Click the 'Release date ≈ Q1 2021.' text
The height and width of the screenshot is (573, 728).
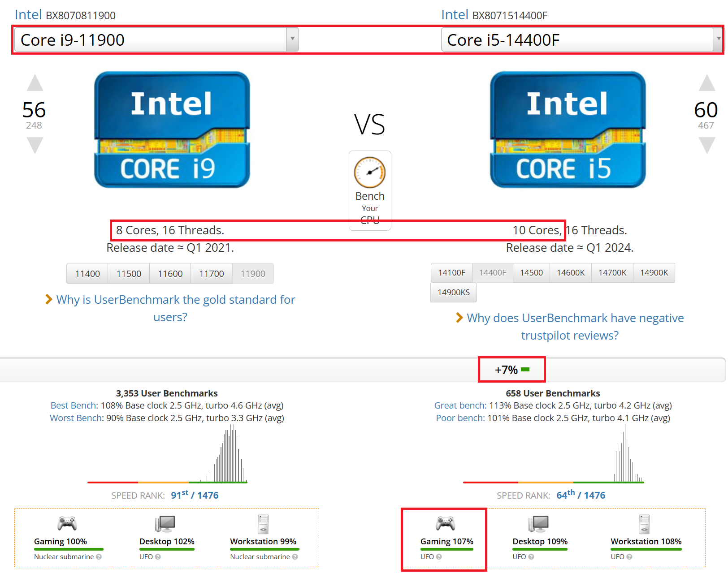coord(170,248)
